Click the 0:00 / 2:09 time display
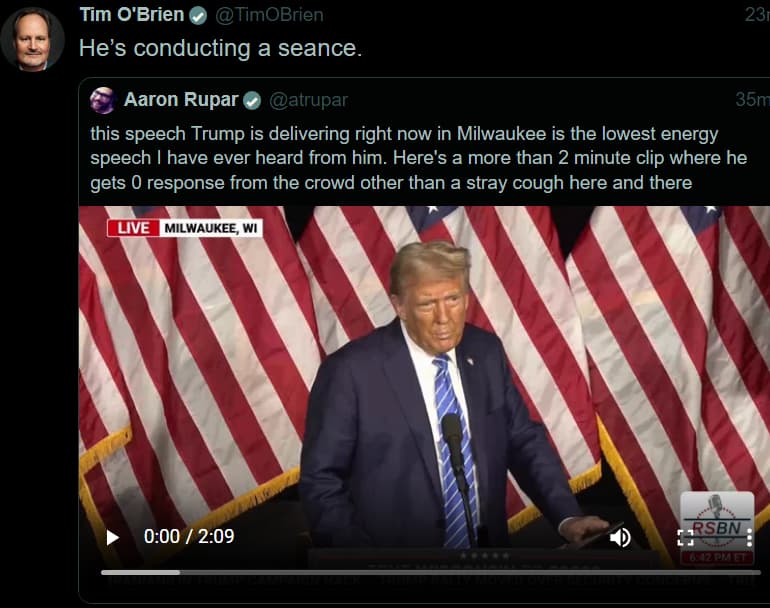Image resolution: width=770 pixels, height=608 pixels. (189, 537)
